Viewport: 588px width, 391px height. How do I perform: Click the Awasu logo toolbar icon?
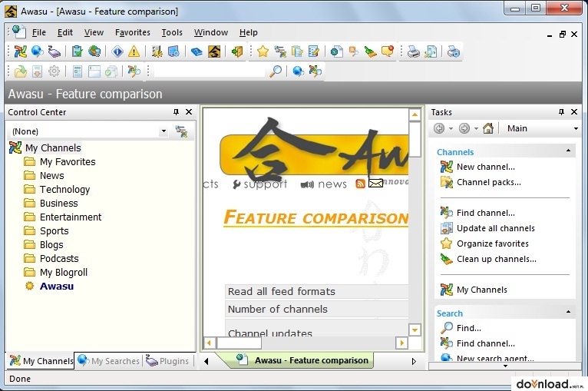point(214,51)
